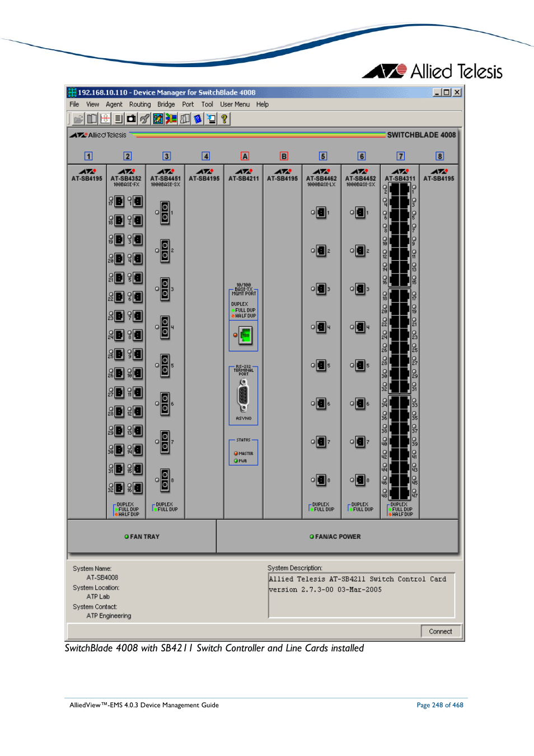Click the Page 248 of 468 link
This screenshot has width=534, height=756.
(440, 705)
